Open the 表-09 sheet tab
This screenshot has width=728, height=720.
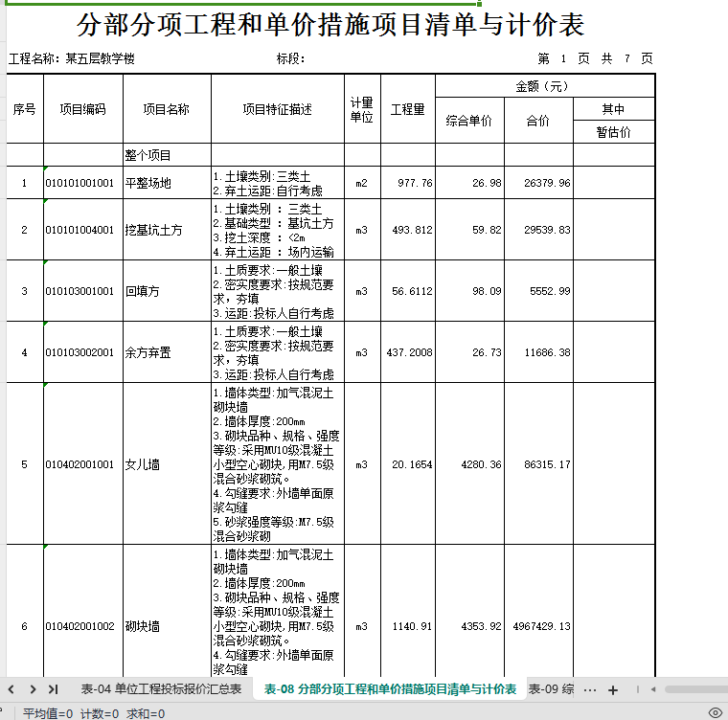tap(551, 689)
